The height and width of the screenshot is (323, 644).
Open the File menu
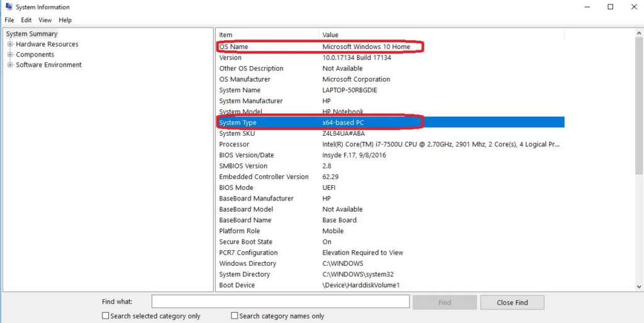tap(9, 20)
